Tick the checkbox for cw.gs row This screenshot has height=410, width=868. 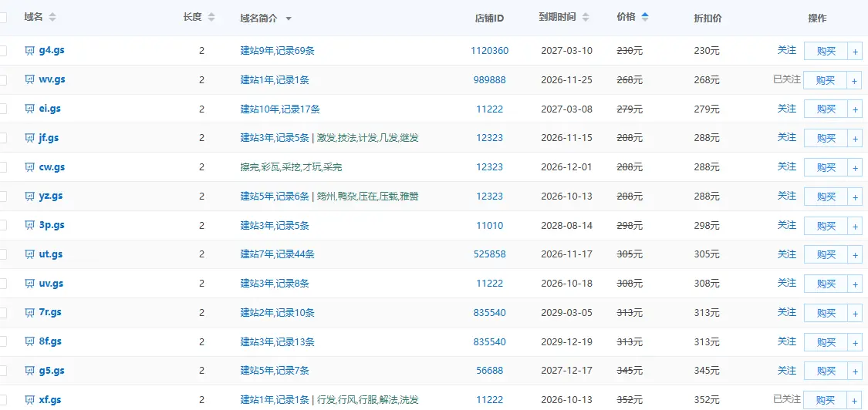(x=2, y=167)
